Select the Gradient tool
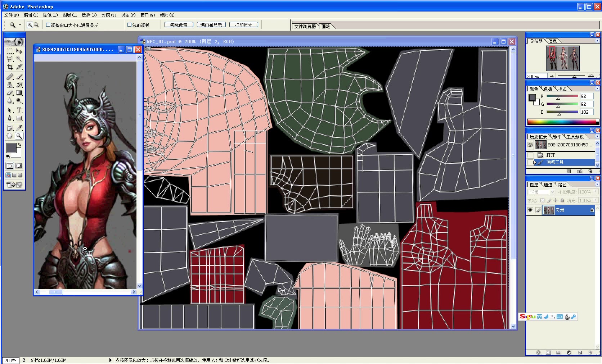Image resolution: width=602 pixels, height=364 pixels. (x=19, y=92)
